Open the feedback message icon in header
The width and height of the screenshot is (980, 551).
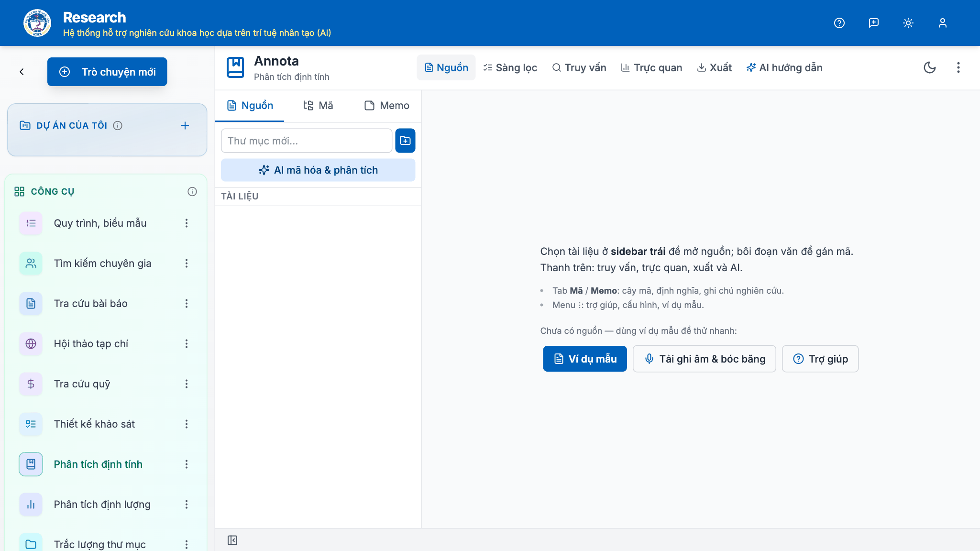[x=873, y=23]
